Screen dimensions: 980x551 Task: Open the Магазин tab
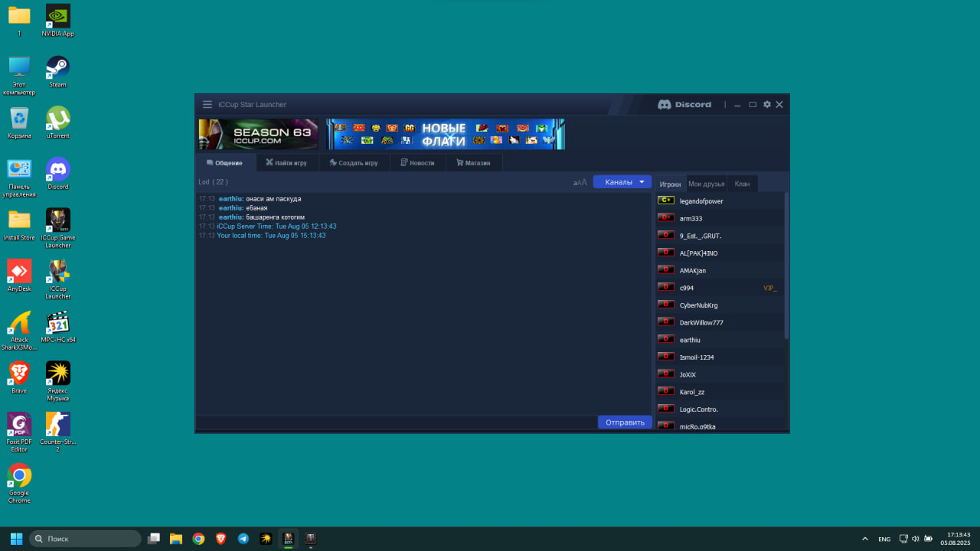coord(473,163)
